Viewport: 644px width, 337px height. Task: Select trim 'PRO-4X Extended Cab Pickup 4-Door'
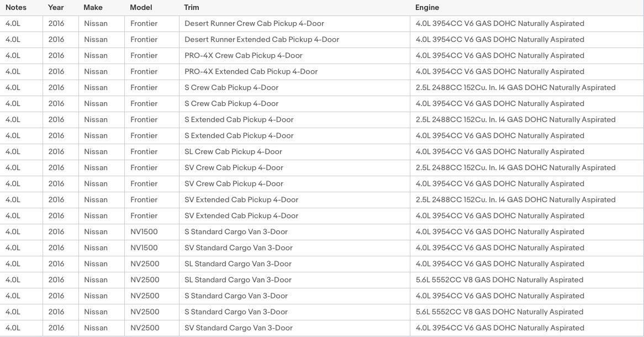coord(251,71)
